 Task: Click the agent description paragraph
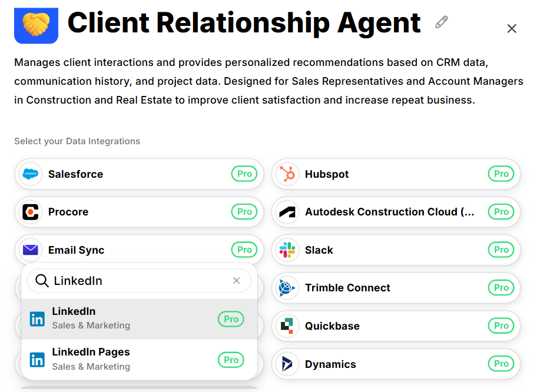pos(269,81)
